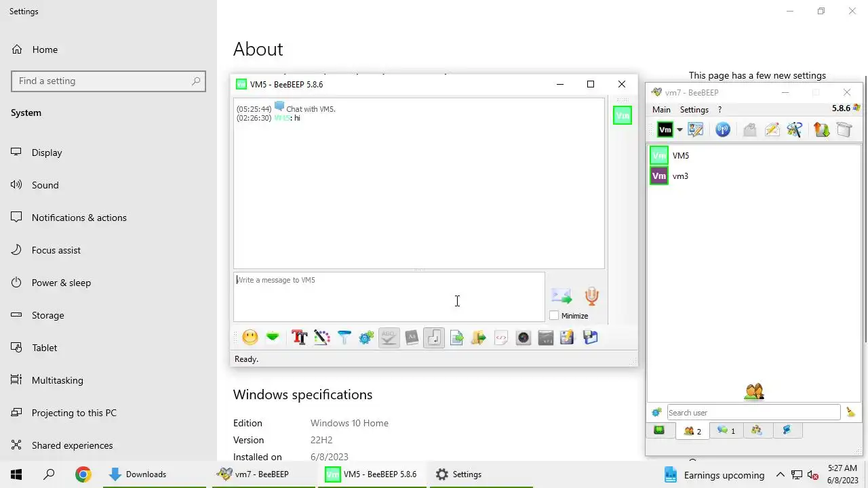This screenshot has height=488, width=868.
Task: Click the blue filter funnel icon
Action: [x=344, y=338]
